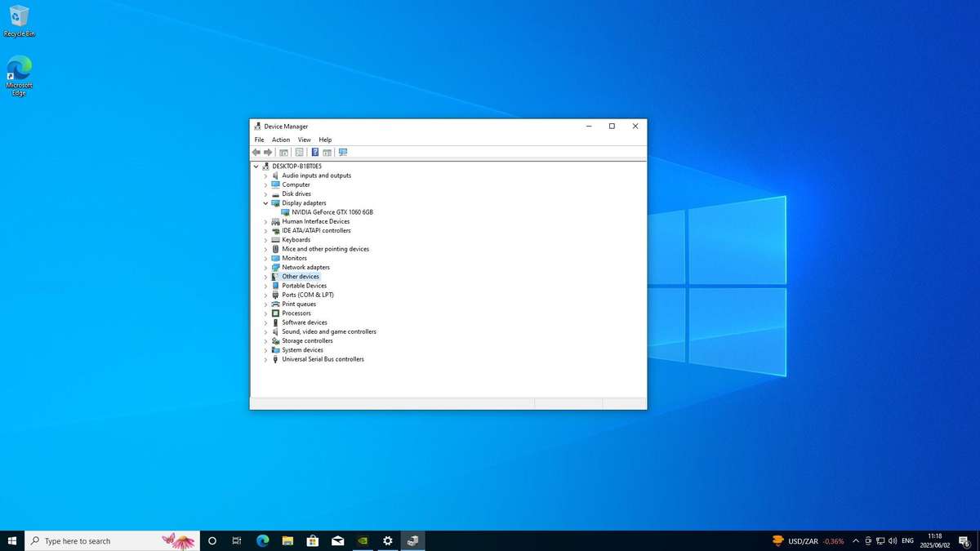
Task: Click the Forward arrow in toolbar
Action: point(268,153)
